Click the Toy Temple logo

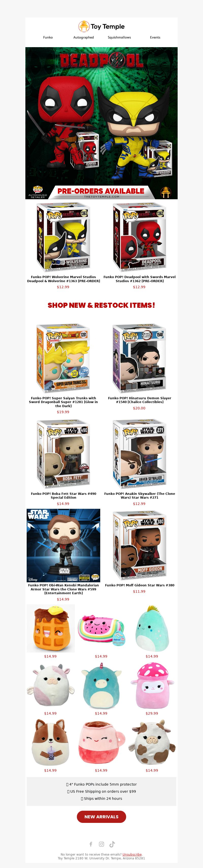101,26
